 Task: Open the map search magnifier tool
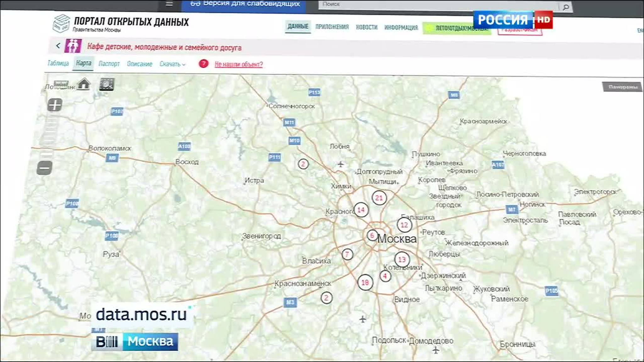(107, 84)
